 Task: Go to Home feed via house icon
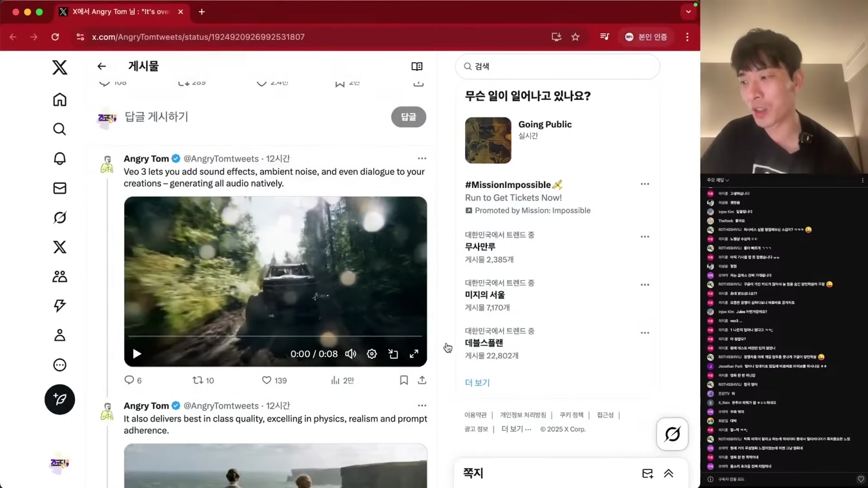[59, 99]
